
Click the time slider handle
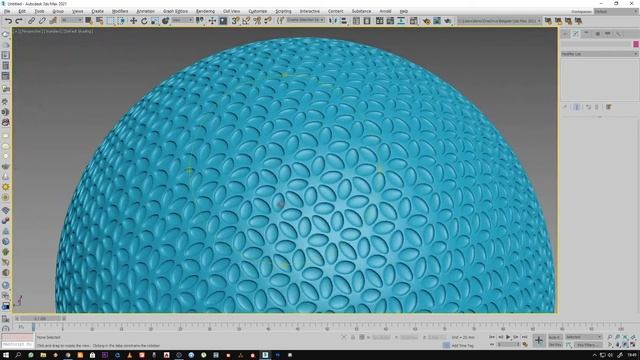(x=40, y=318)
